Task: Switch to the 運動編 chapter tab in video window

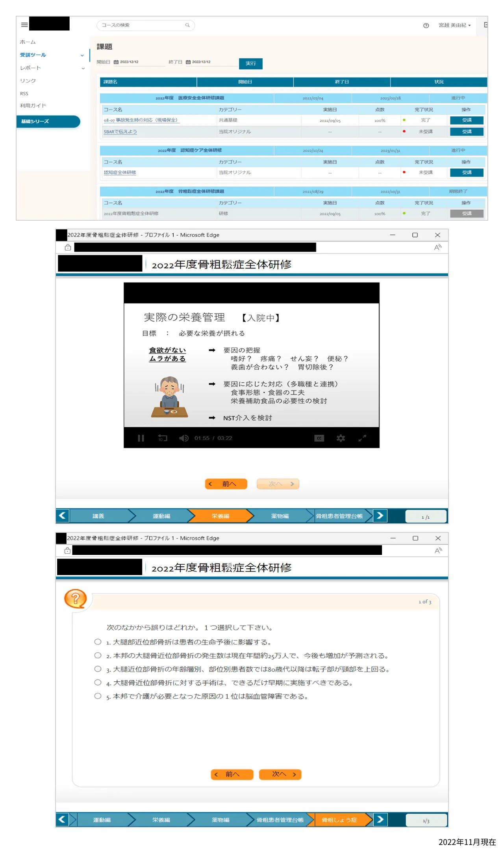Action: coord(161,516)
